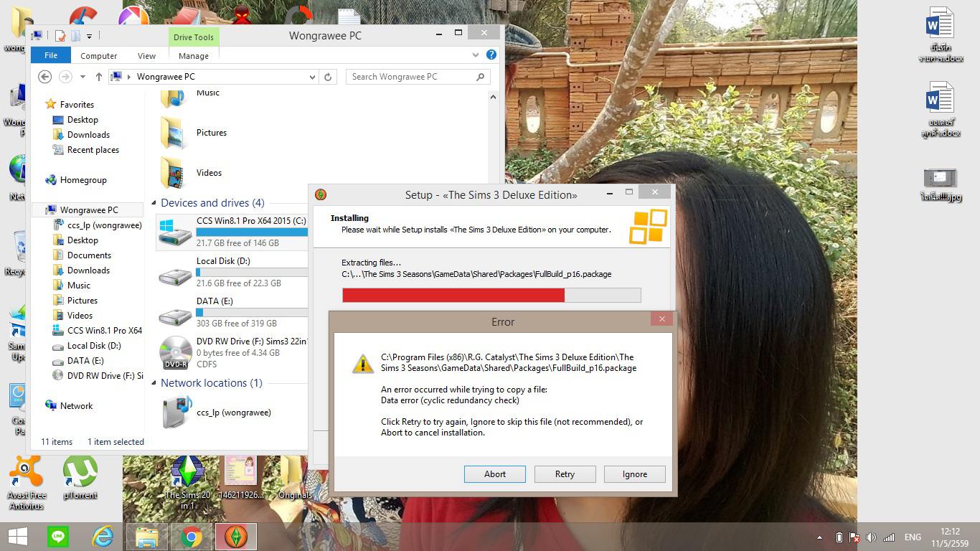Image resolution: width=980 pixels, height=551 pixels.
Task: Refresh the Wongrawee PC view
Action: [x=328, y=77]
